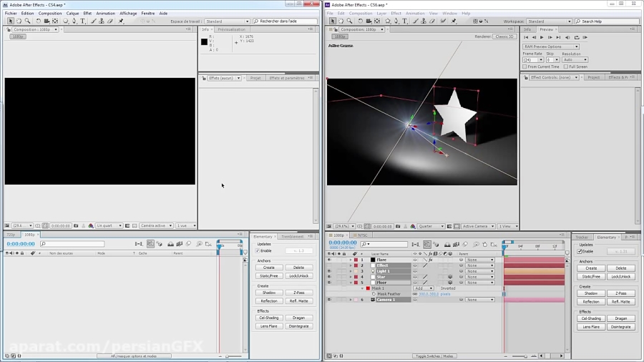Click Shadow button in CS6 Elementary panel

591,293
